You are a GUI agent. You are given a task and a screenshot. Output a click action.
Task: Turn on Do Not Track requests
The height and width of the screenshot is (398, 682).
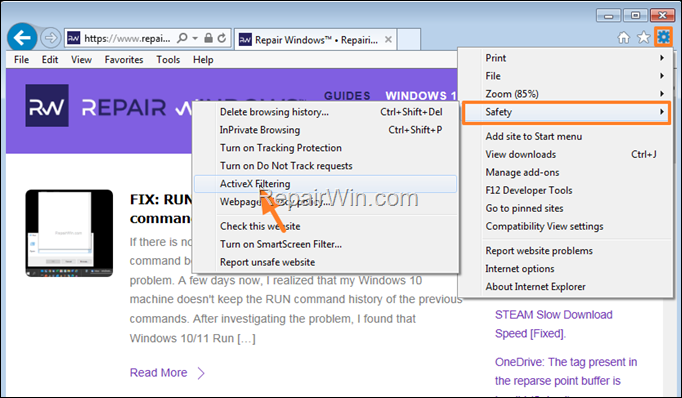click(325, 166)
